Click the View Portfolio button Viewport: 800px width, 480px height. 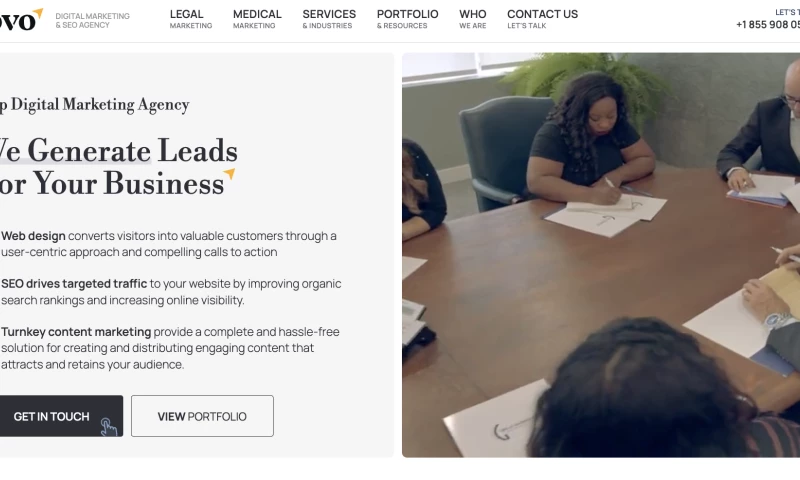pos(202,416)
